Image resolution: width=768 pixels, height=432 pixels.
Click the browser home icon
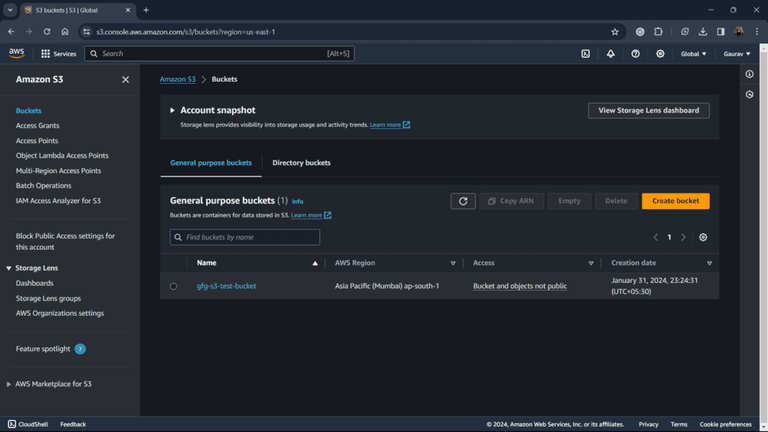(x=65, y=32)
